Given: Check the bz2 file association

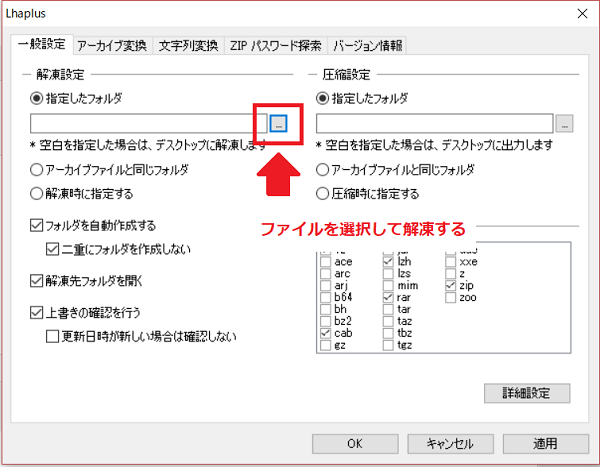Looking at the screenshot, I should [x=326, y=321].
